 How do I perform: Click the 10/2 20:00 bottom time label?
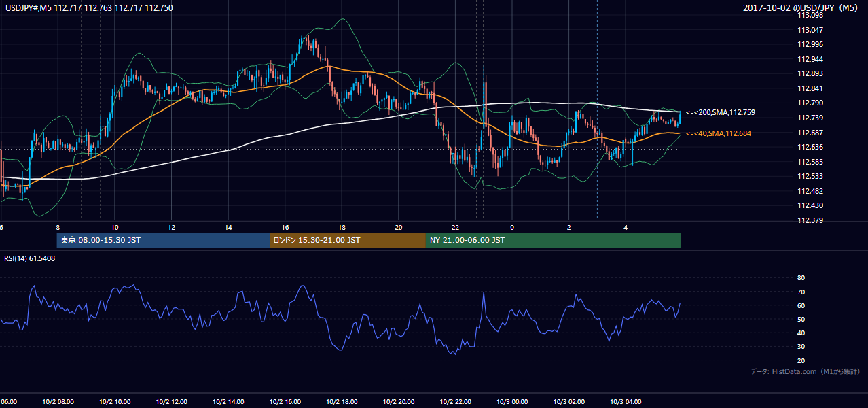click(399, 402)
